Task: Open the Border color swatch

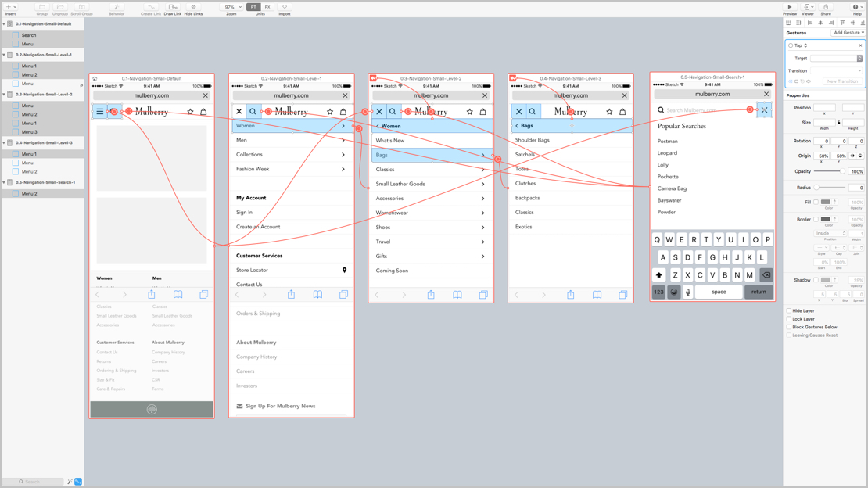Action: coord(825,219)
